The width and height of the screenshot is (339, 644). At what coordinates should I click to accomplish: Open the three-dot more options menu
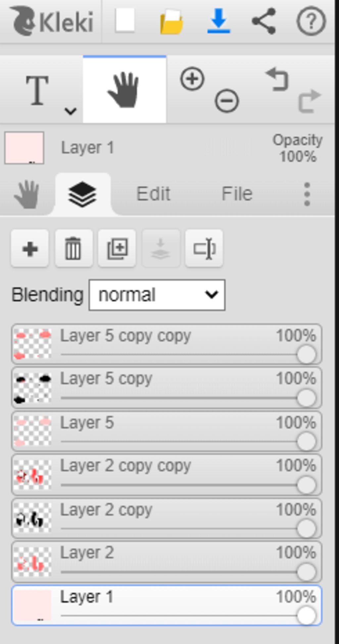[x=307, y=194]
